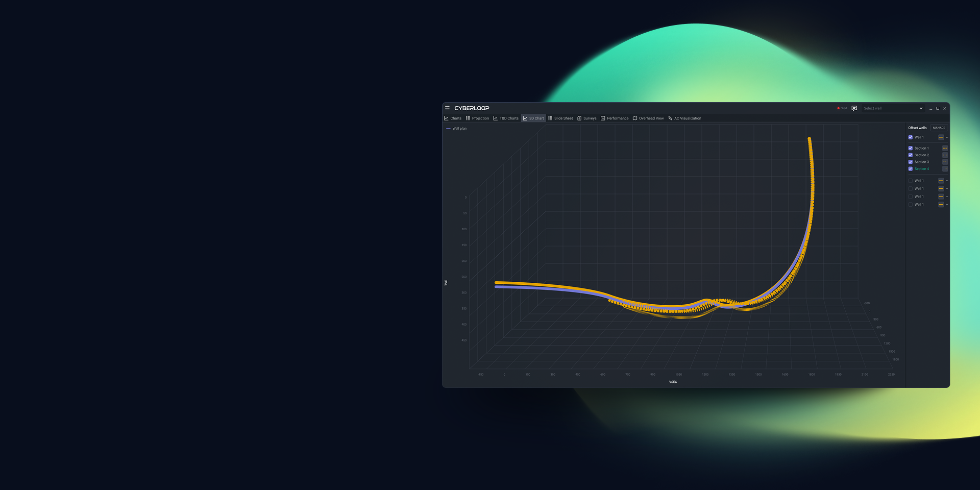
Task: Click the Performance chart icon
Action: click(603, 118)
